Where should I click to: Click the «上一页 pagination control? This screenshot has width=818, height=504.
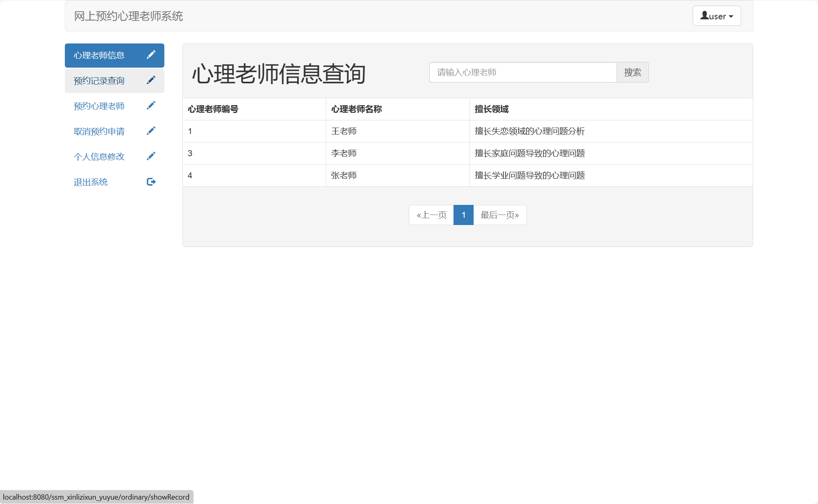pos(431,215)
